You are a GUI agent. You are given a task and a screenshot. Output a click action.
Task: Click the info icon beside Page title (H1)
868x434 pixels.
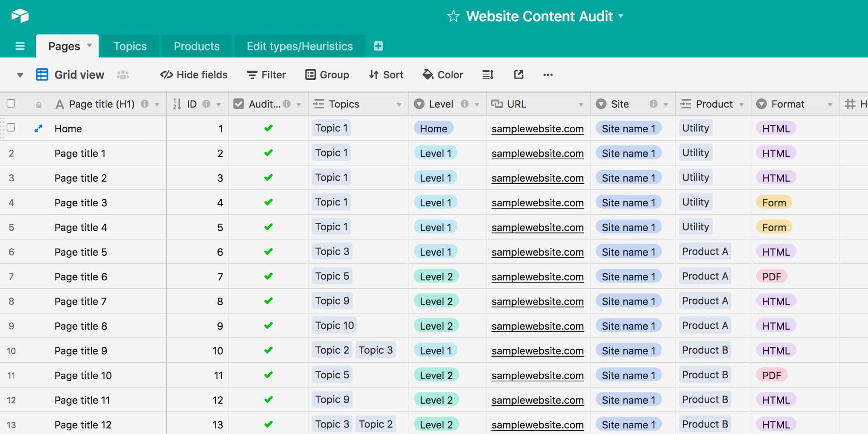pos(145,104)
